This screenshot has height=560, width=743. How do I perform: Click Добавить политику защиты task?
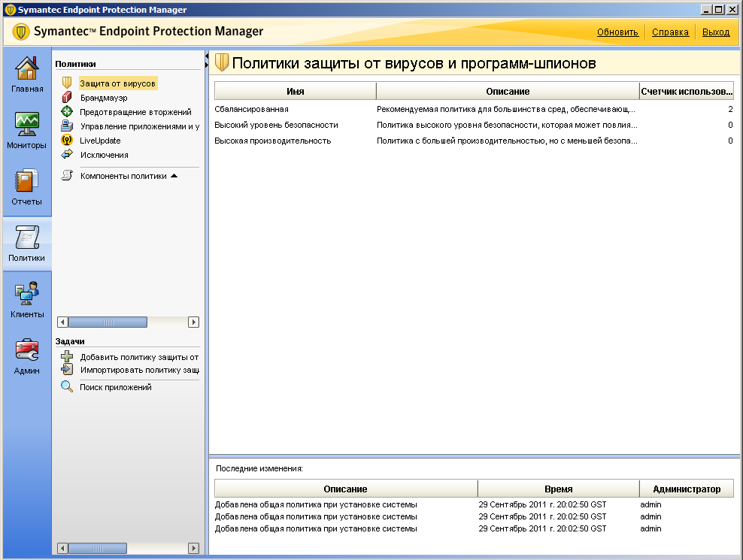(x=138, y=357)
